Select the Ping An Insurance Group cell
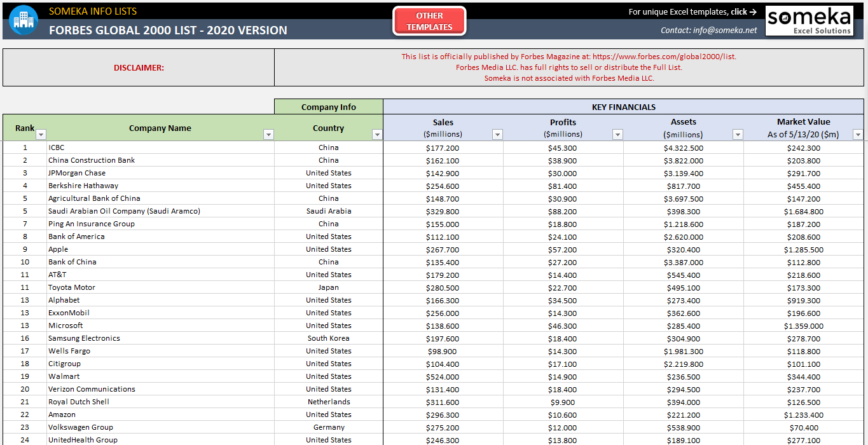 click(161, 224)
